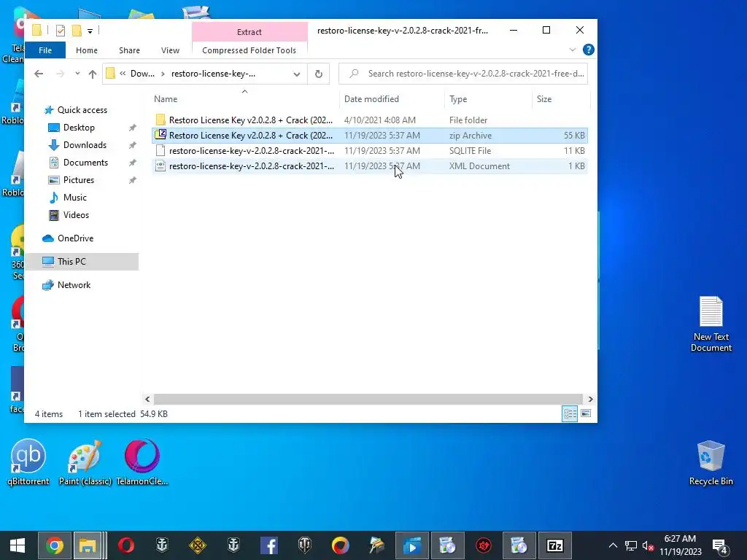Open Opera browser from the taskbar

tap(126, 545)
